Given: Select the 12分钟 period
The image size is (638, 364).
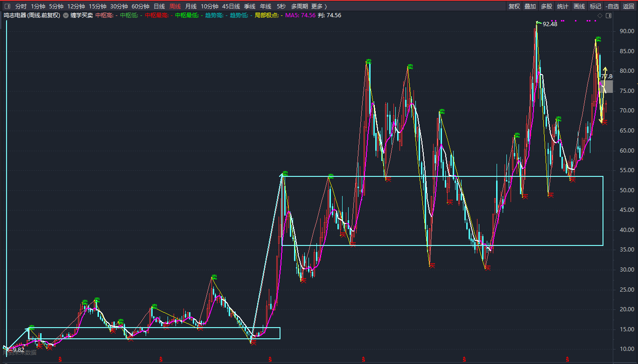Looking at the screenshot, I should click(76, 7).
